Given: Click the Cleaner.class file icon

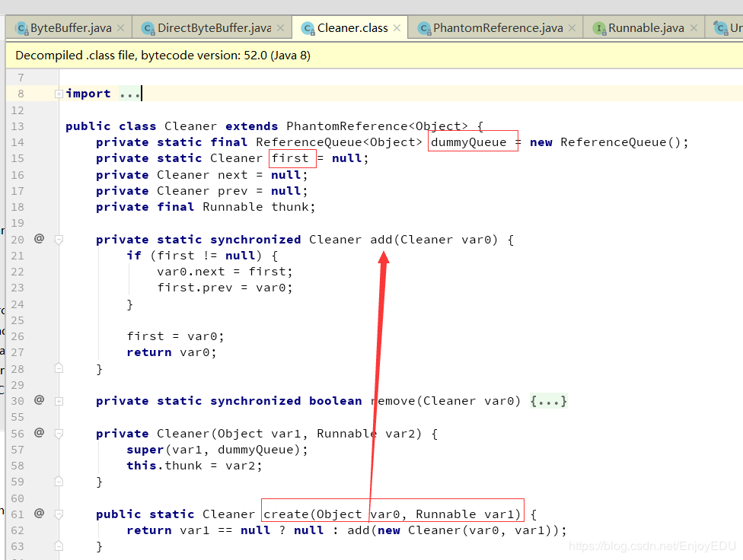Looking at the screenshot, I should click(x=308, y=28).
